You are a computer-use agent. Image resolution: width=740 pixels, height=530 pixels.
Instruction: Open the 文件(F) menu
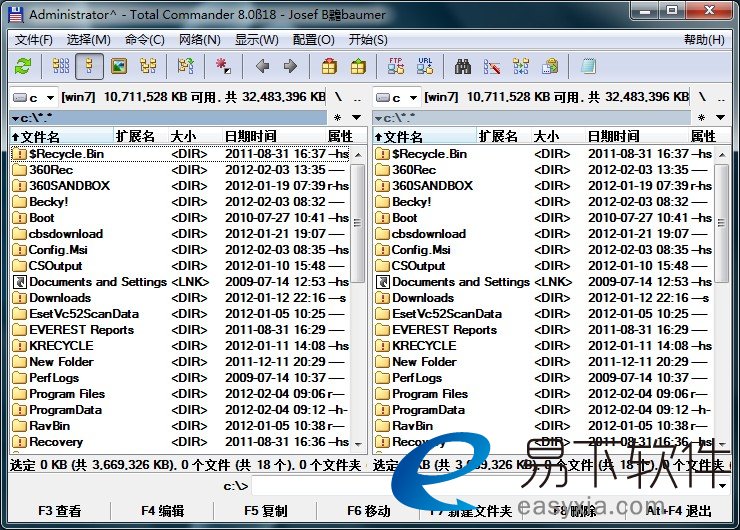click(34, 40)
